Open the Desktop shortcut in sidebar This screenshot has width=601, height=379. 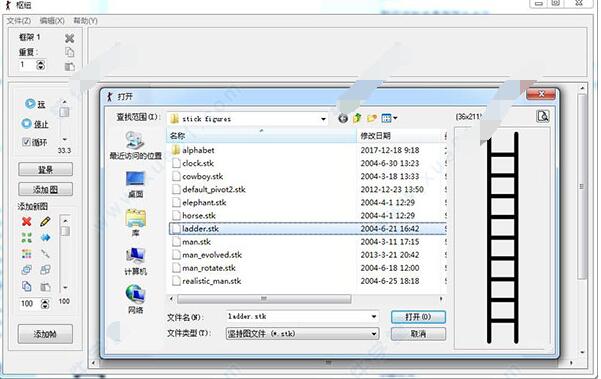coord(135,184)
